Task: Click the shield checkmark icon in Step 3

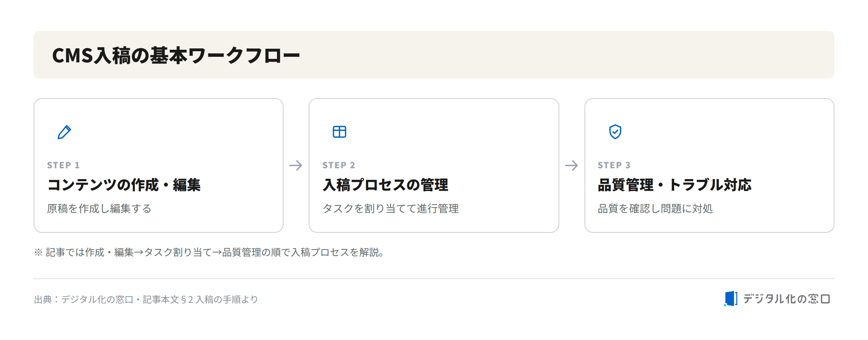Action: click(x=615, y=132)
